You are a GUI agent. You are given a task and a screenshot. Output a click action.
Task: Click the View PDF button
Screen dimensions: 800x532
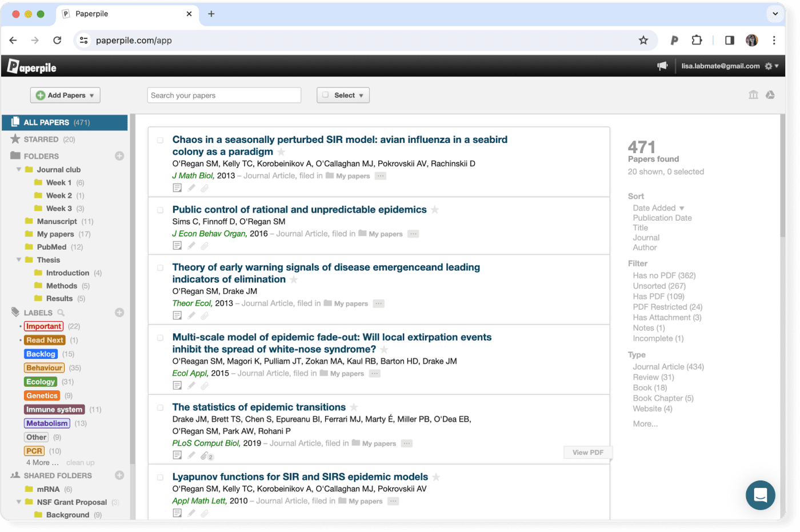(x=587, y=452)
